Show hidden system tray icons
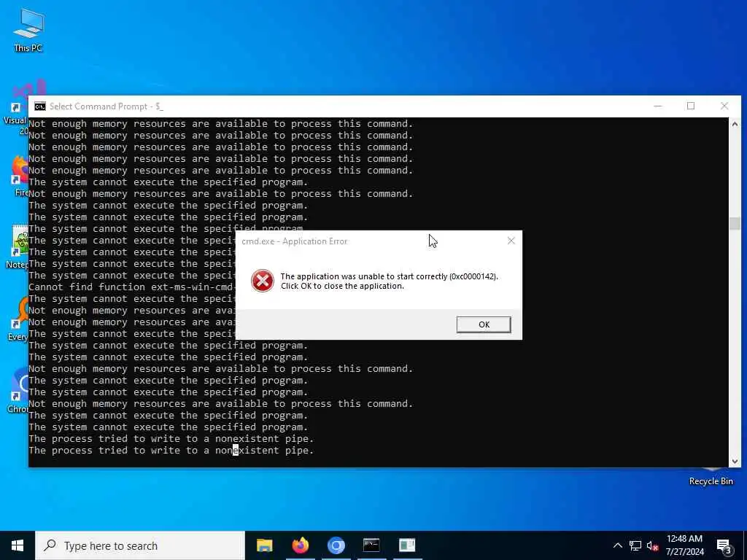Viewport: 747px width, 560px height. (617, 545)
